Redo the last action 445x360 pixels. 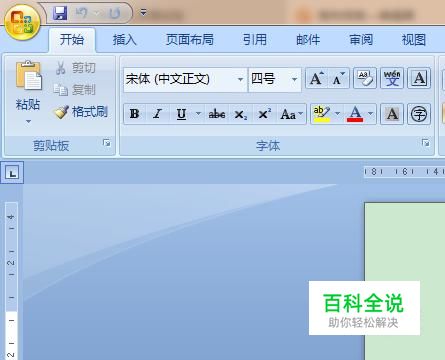coord(114,13)
